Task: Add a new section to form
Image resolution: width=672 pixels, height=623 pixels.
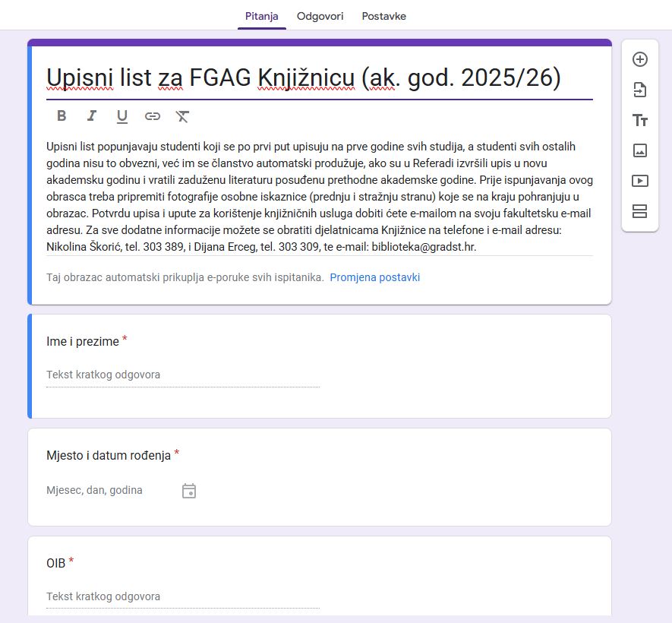Action: click(x=639, y=211)
